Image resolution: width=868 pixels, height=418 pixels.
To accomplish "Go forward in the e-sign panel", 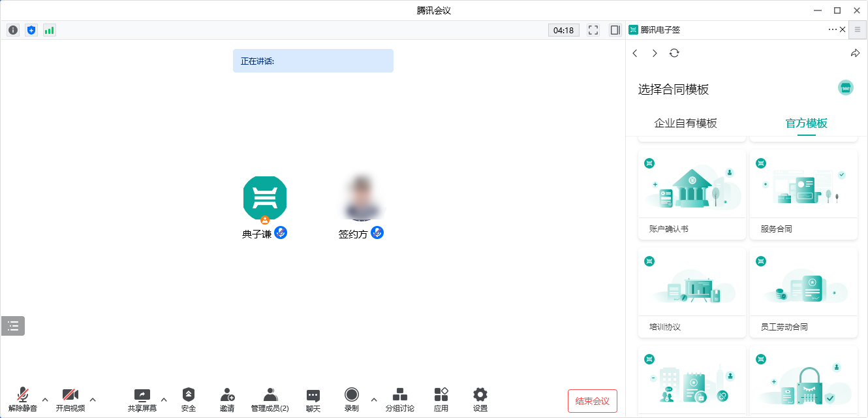I will click(655, 54).
